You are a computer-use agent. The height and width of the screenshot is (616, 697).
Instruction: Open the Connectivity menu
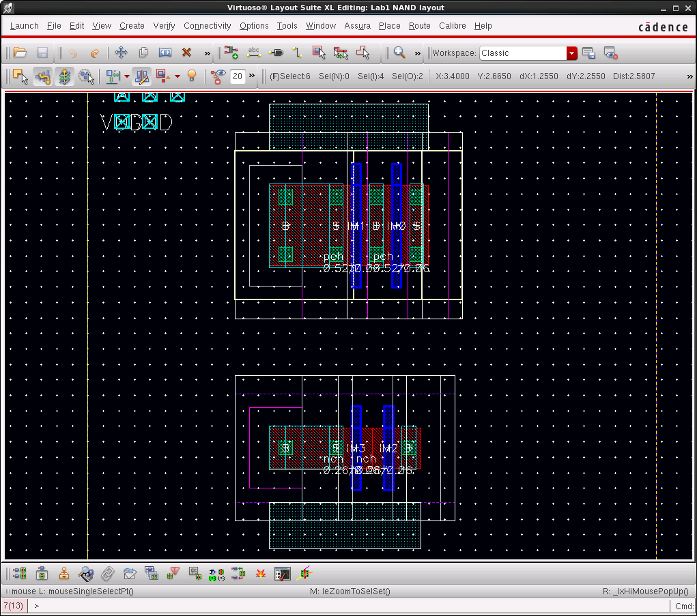[207, 26]
